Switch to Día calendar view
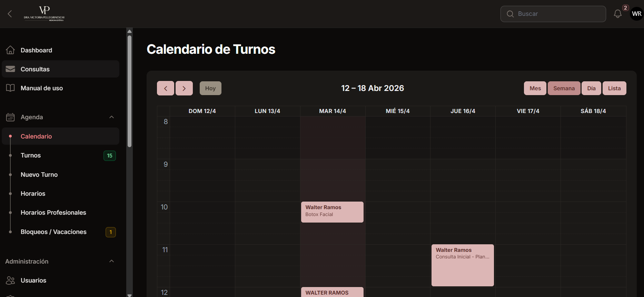Viewport: 644px width, 297px height. 591,89
